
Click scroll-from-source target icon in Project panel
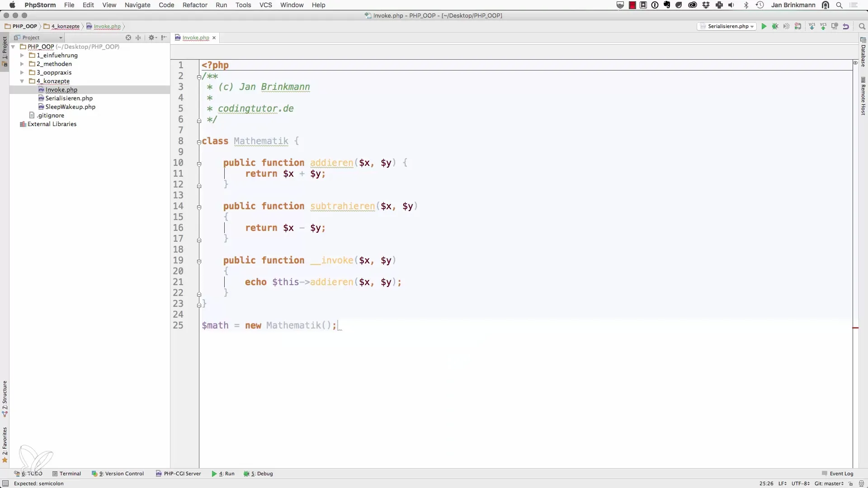pos(128,38)
